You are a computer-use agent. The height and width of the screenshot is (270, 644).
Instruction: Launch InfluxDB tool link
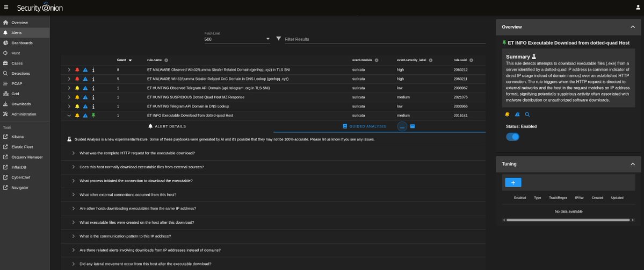(x=25, y=167)
